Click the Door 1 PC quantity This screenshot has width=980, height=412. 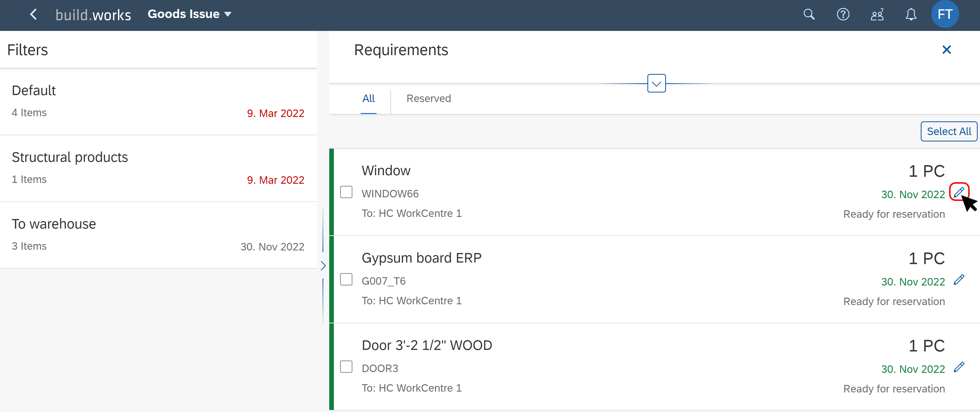[927, 346]
